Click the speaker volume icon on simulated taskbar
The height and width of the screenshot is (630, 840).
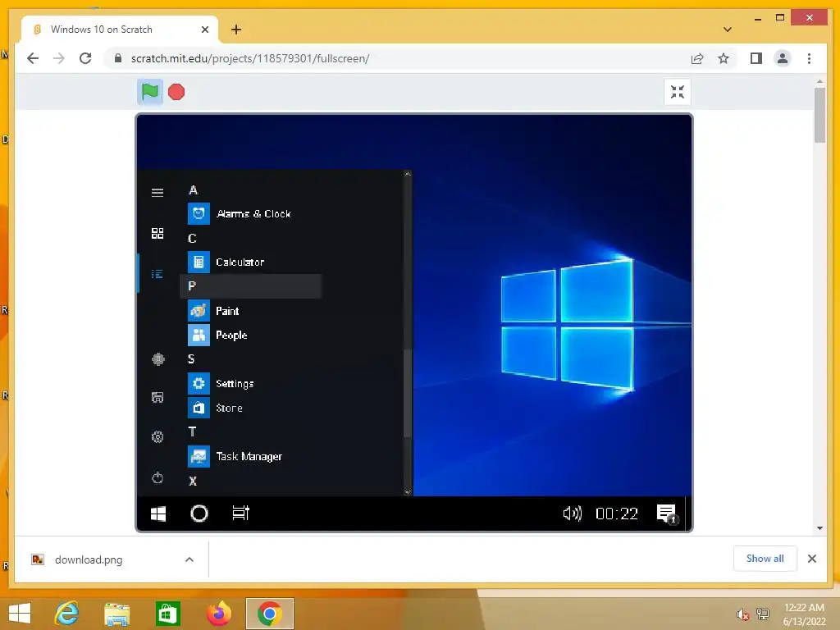pyautogui.click(x=572, y=514)
